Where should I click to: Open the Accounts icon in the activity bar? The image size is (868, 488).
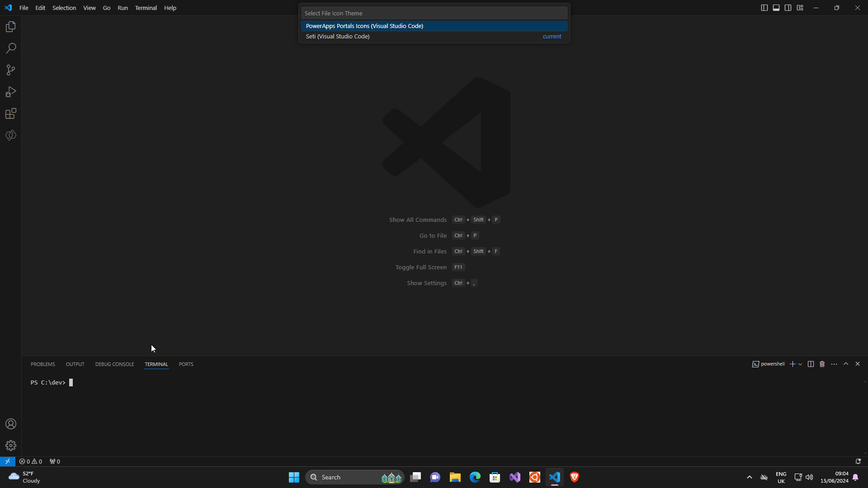click(x=10, y=424)
